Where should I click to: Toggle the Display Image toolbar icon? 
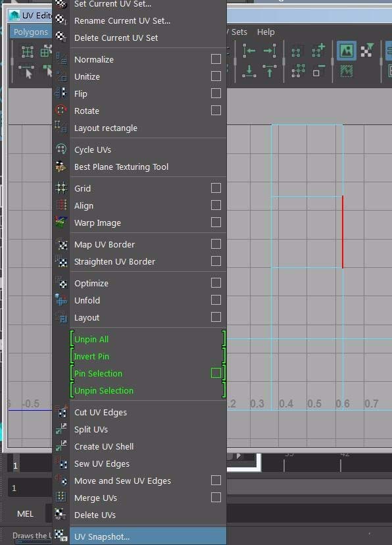click(x=347, y=51)
